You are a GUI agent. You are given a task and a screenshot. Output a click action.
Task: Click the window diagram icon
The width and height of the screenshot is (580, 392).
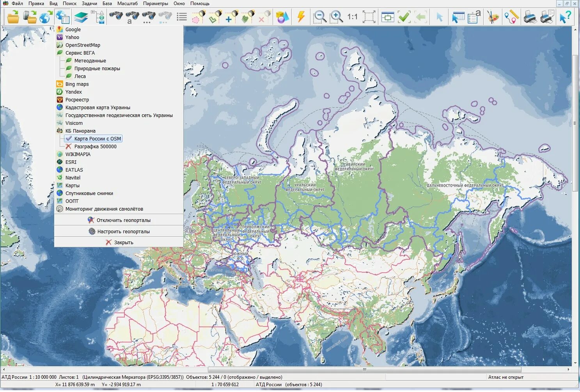(x=387, y=17)
